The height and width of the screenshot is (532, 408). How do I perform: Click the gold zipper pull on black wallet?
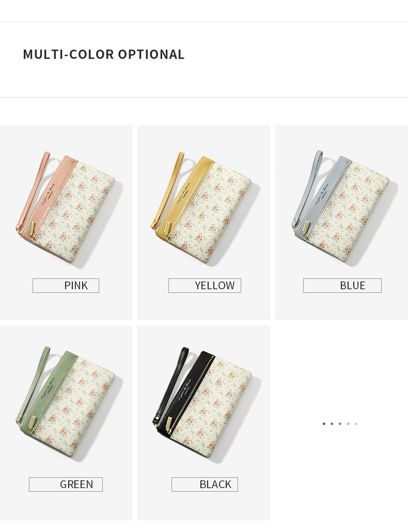coord(168,425)
